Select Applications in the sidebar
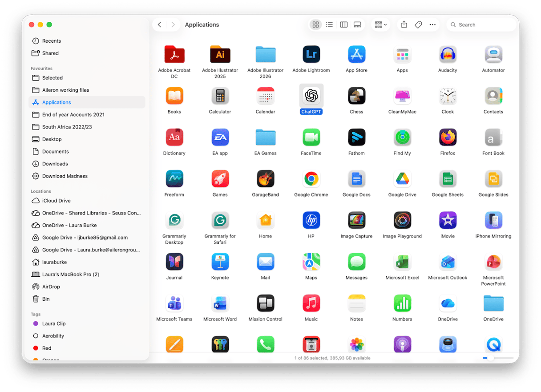The width and height of the screenshot is (541, 392). (87, 102)
